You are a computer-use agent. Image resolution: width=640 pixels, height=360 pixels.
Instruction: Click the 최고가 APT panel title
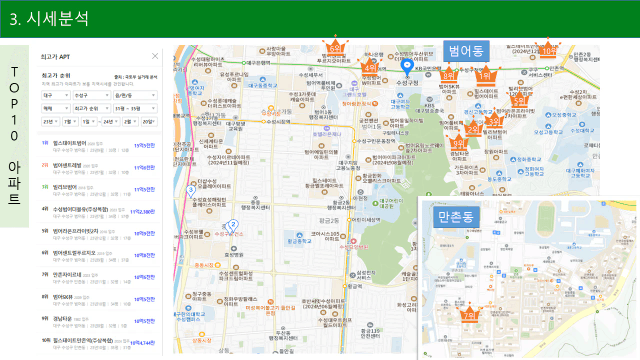56,57
